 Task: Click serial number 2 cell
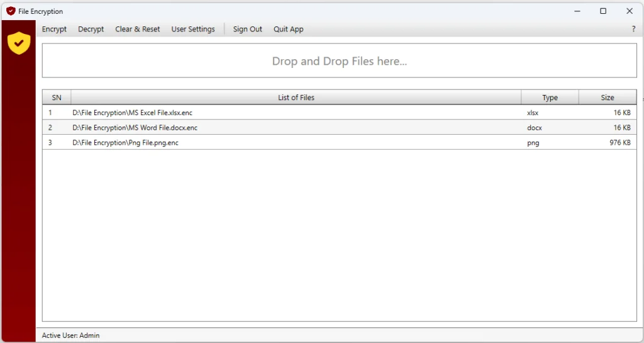point(50,128)
